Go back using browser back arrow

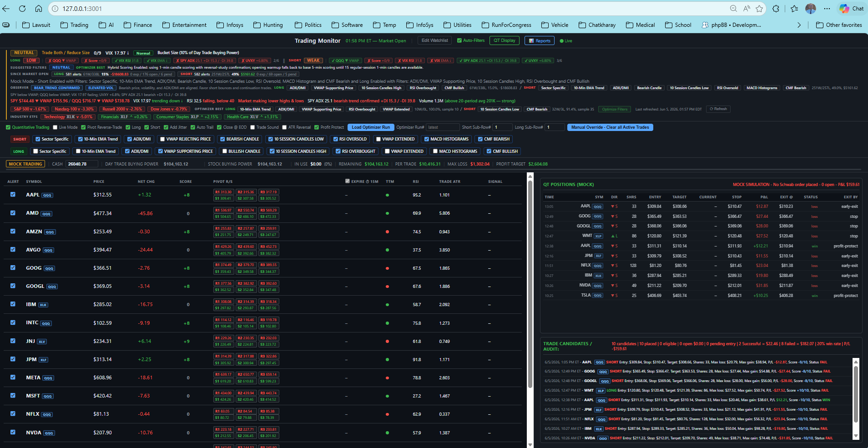tap(7, 8)
